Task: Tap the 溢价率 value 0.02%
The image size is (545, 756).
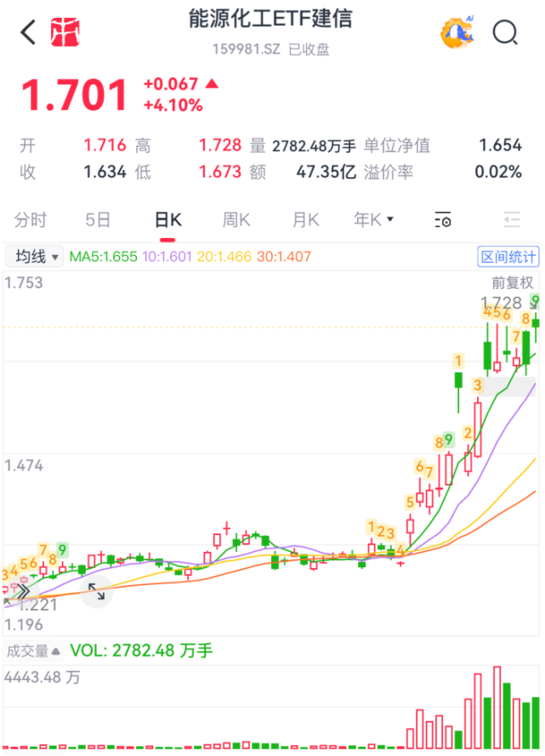Action: 498,172
